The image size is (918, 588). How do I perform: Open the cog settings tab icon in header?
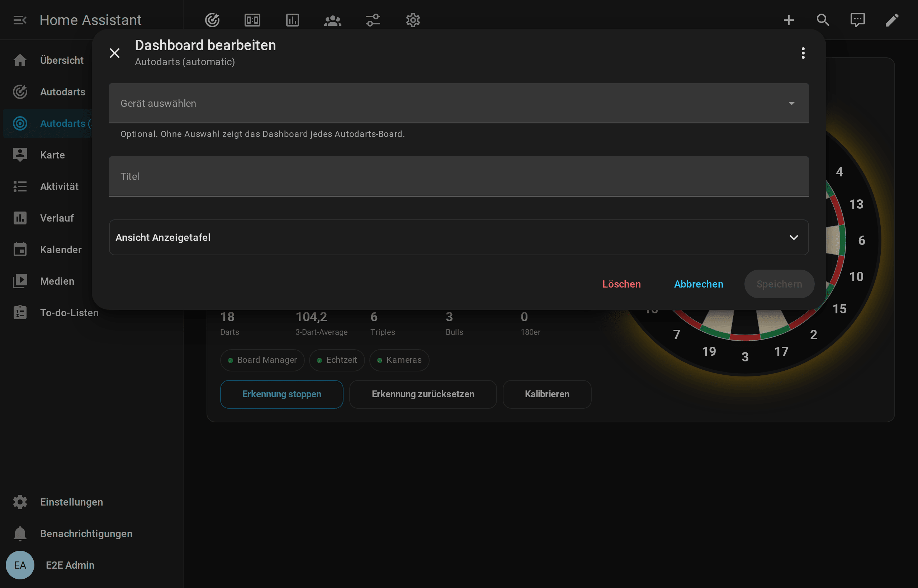click(x=413, y=20)
